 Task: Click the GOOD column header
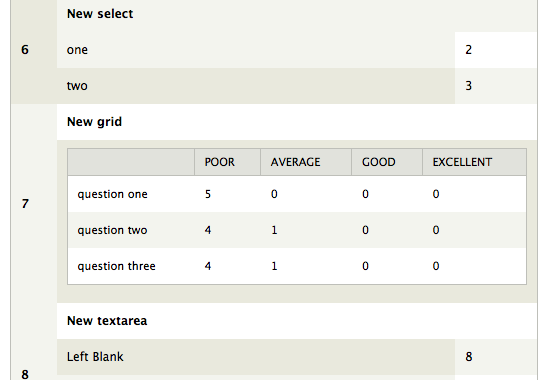click(x=379, y=162)
